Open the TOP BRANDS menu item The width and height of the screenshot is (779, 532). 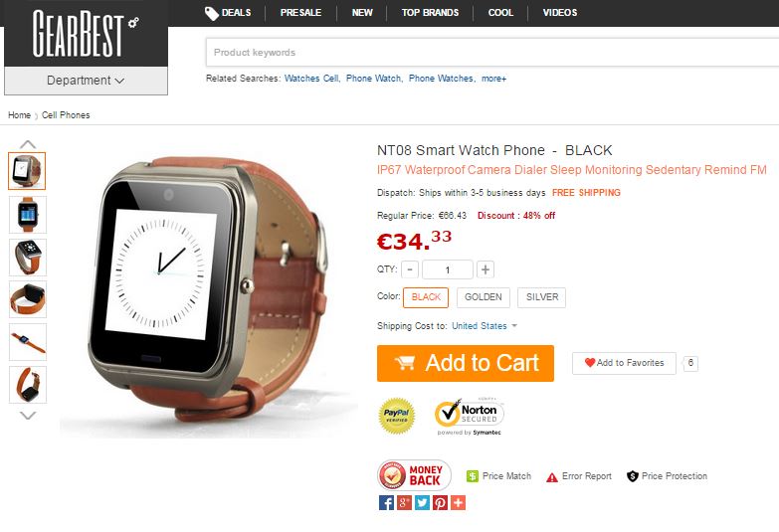click(x=430, y=13)
